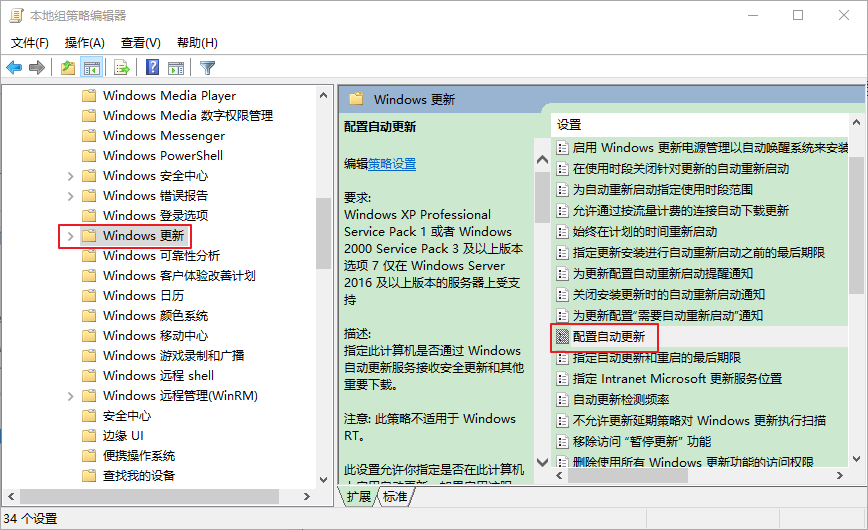Select 允许通过按流量计费的连接自动下载更新 setting
Viewport: 868px width, 530px height.
681,210
